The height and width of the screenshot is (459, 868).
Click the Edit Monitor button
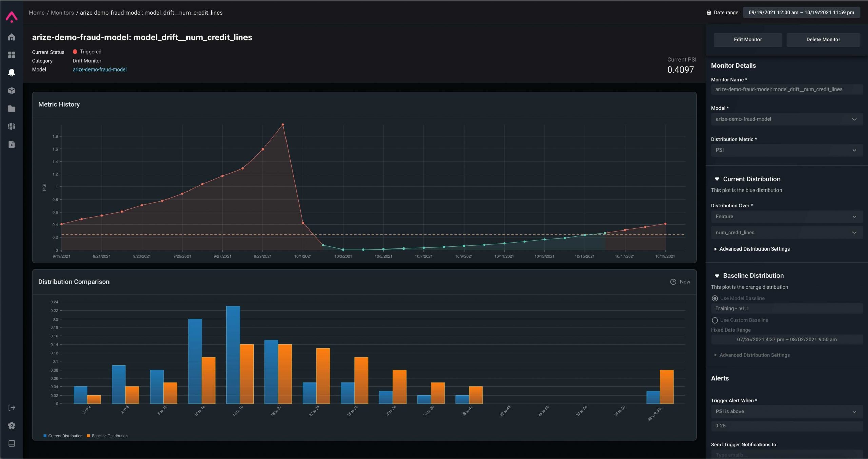click(x=747, y=40)
